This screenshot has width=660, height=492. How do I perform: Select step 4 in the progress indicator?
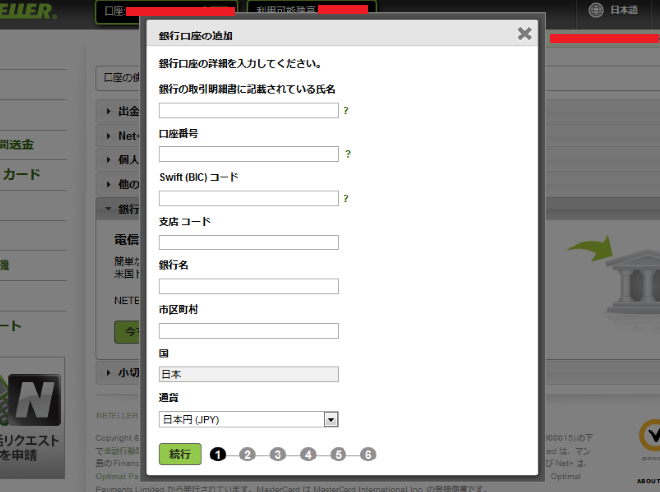(x=308, y=455)
